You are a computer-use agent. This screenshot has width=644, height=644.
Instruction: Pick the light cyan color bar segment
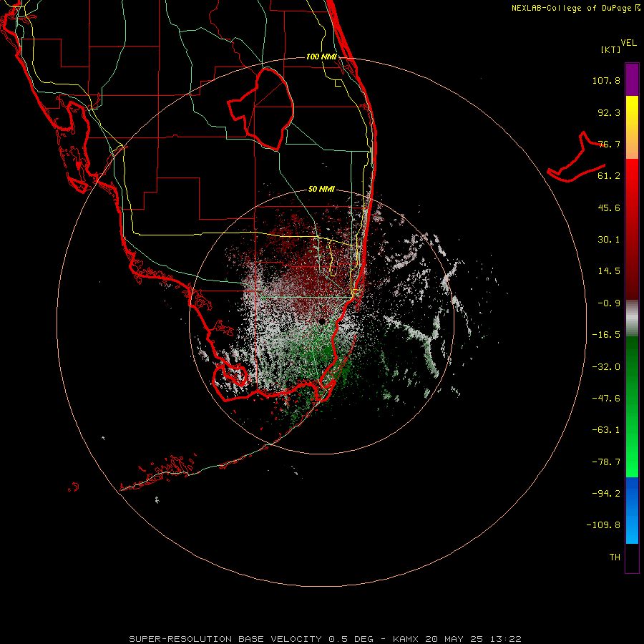click(x=632, y=532)
